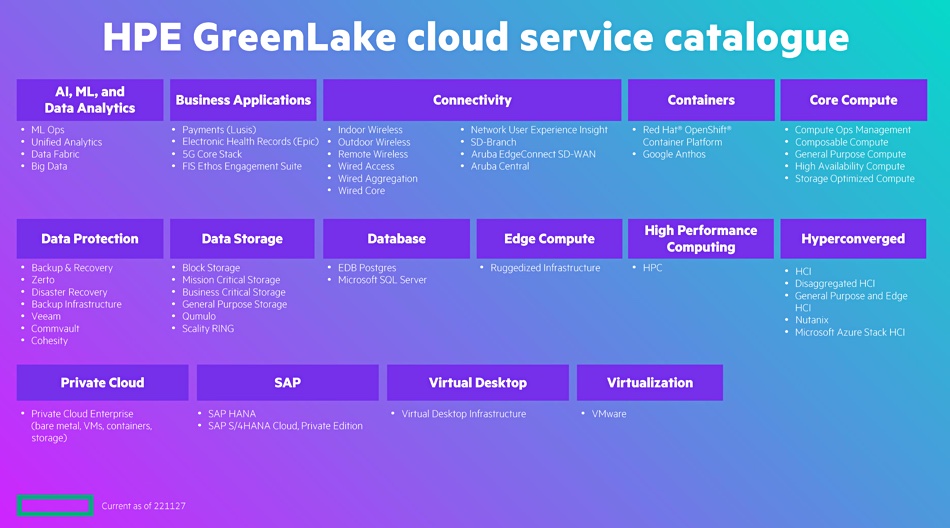
Task: Select 'Compute Ops Management'
Action: pos(852,130)
